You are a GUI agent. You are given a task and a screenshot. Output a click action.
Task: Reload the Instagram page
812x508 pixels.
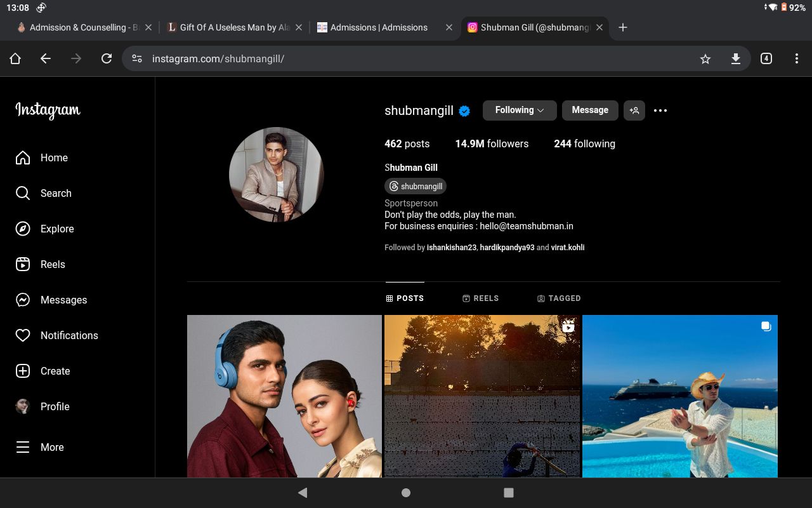pos(107,58)
